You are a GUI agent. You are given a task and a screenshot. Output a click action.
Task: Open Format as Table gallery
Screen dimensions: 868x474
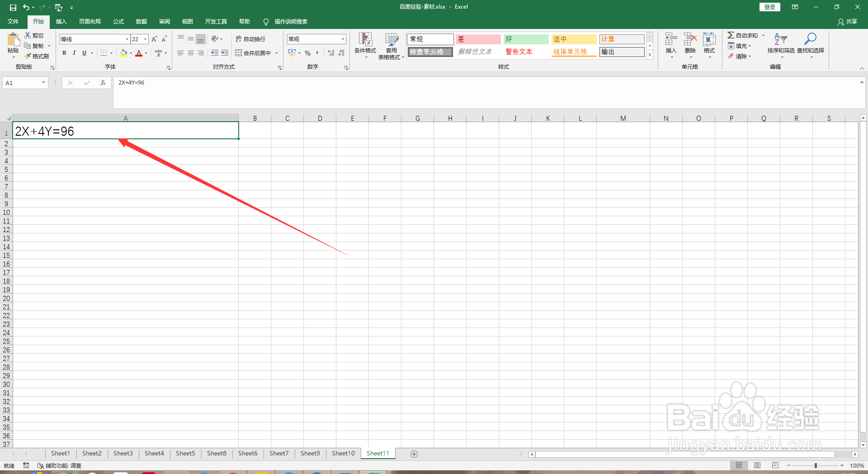pos(391,46)
